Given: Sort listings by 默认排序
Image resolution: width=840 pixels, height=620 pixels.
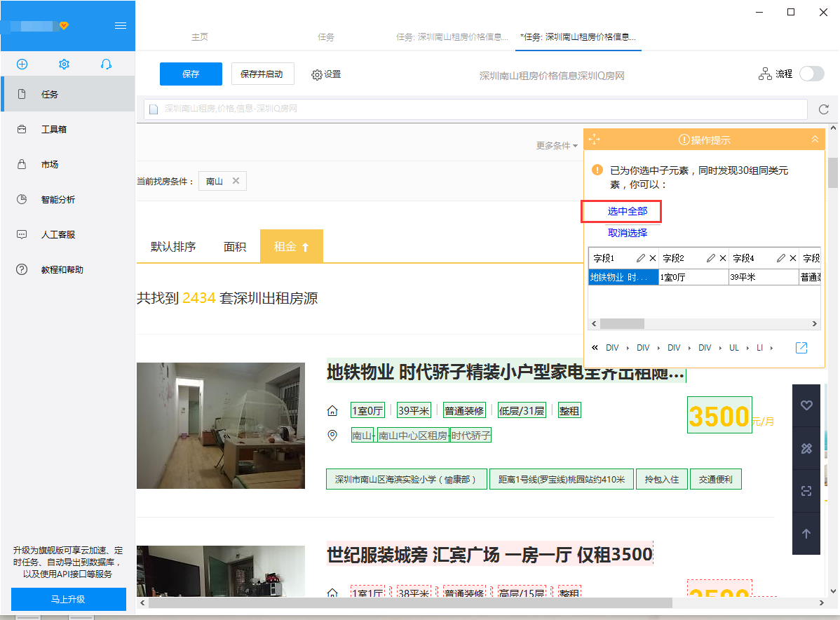Looking at the screenshot, I should 173,246.
